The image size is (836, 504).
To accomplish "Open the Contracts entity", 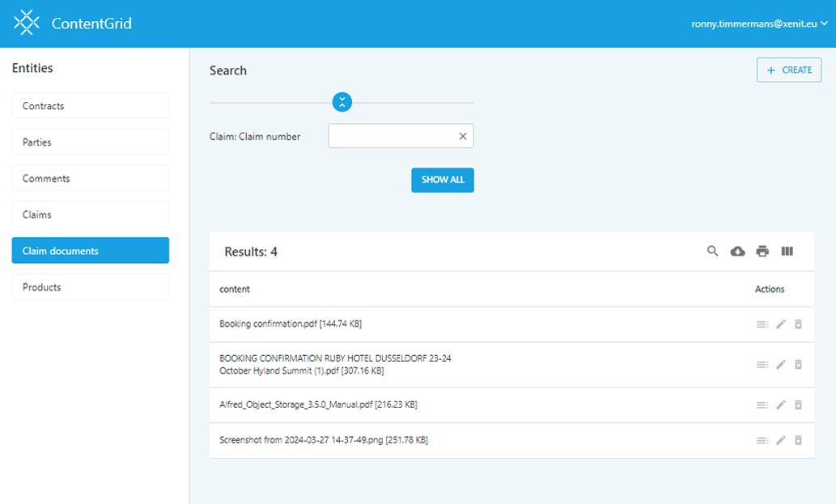I will coord(91,106).
